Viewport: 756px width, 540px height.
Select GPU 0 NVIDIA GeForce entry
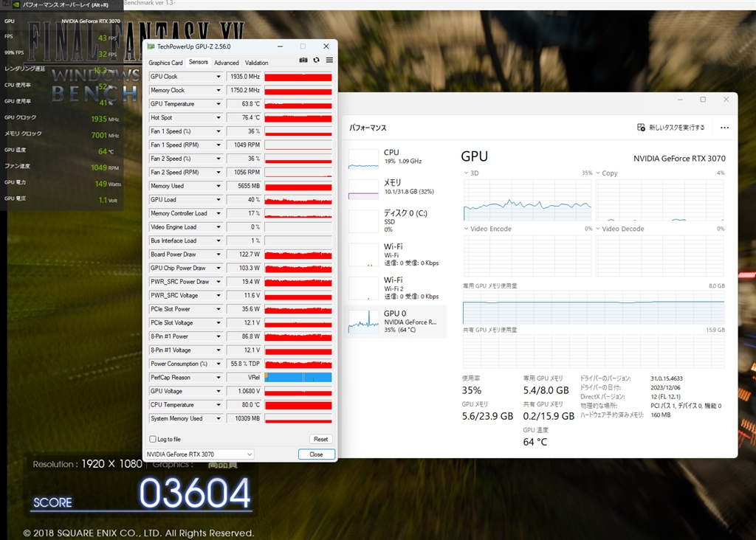click(x=394, y=322)
